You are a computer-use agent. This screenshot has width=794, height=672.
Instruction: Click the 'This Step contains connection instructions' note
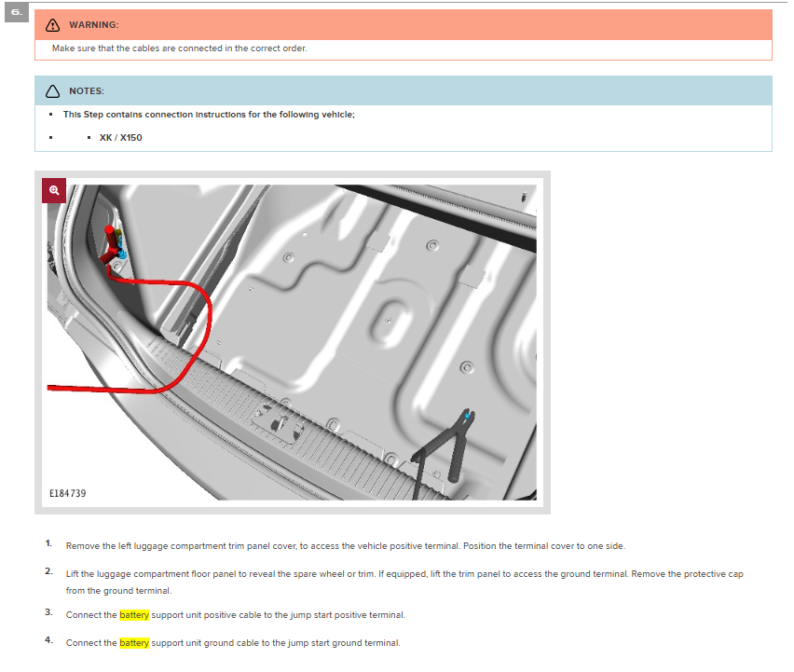209,115
